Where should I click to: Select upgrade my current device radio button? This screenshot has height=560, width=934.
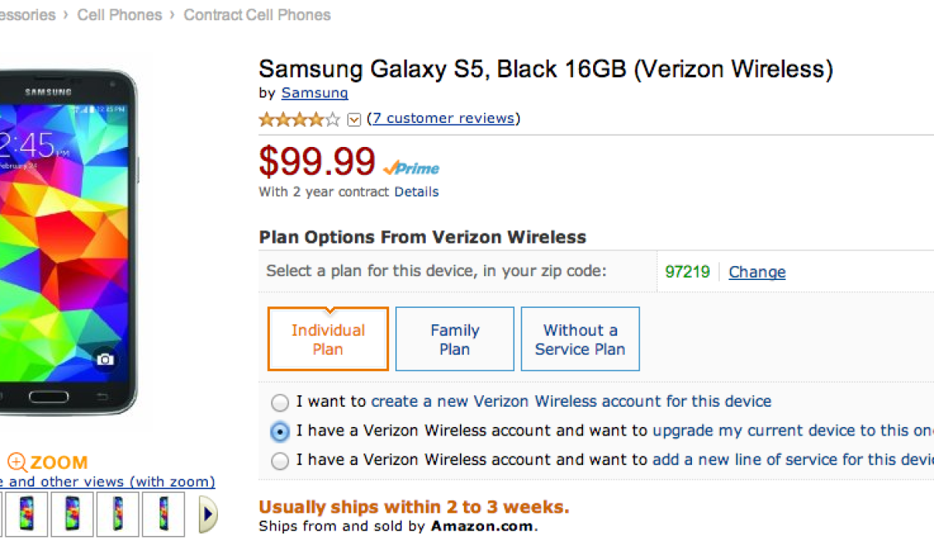[x=279, y=432]
